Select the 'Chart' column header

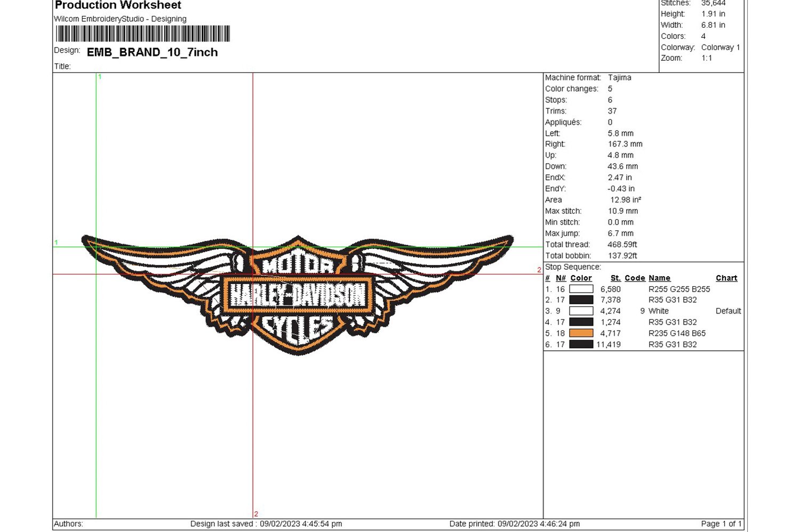(x=726, y=278)
